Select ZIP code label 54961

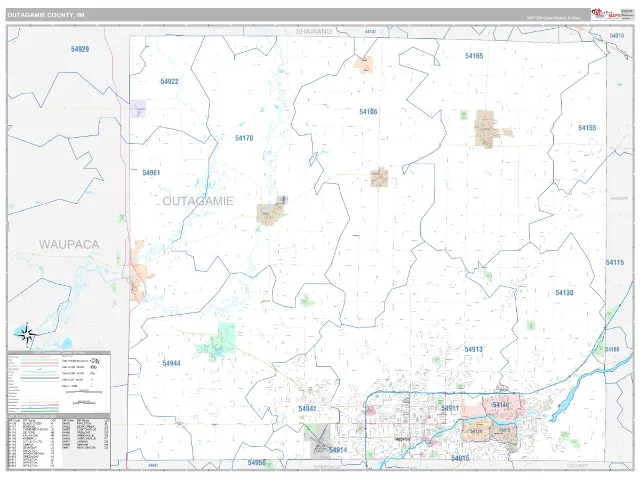coord(151,173)
